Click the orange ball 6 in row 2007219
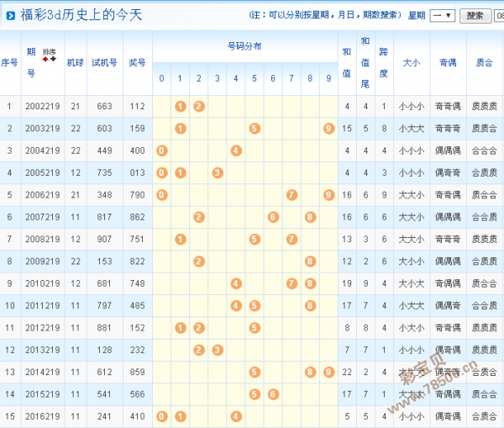The height and width of the screenshot is (428, 504). coord(273,217)
